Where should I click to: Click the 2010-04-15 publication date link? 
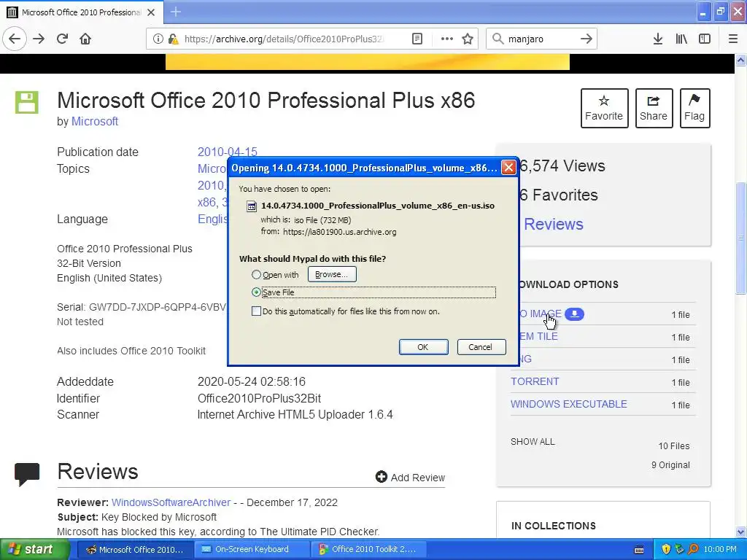coord(228,152)
